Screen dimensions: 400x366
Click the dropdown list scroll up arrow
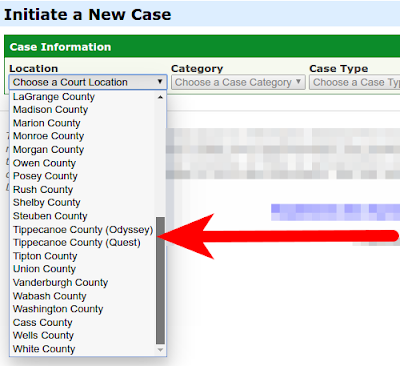point(160,97)
